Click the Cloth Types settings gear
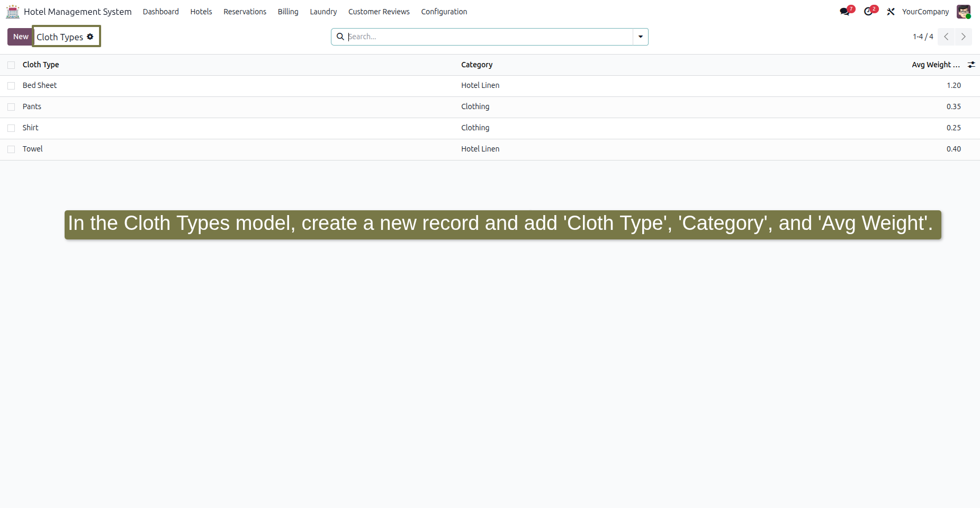The width and height of the screenshot is (980, 508). pyautogui.click(x=90, y=37)
